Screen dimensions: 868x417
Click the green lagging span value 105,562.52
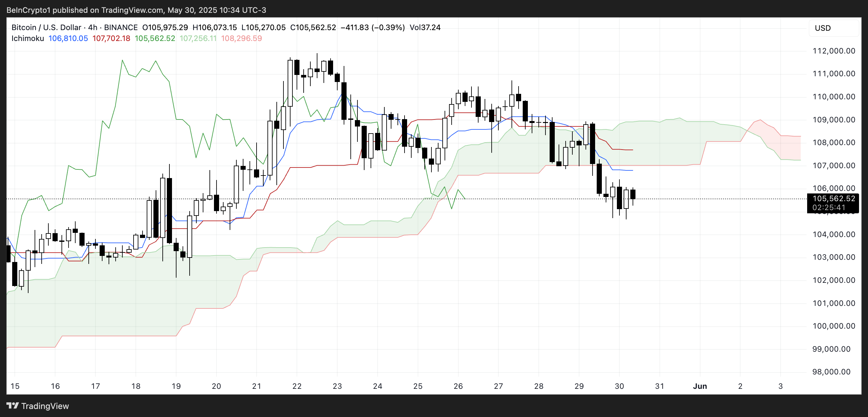coord(154,38)
